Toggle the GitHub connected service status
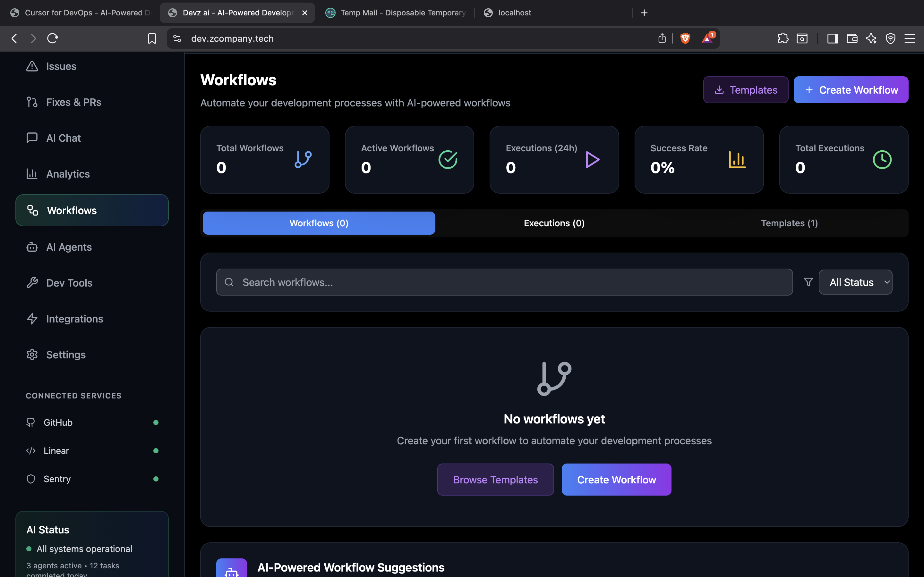This screenshot has width=924, height=577. pos(156,422)
